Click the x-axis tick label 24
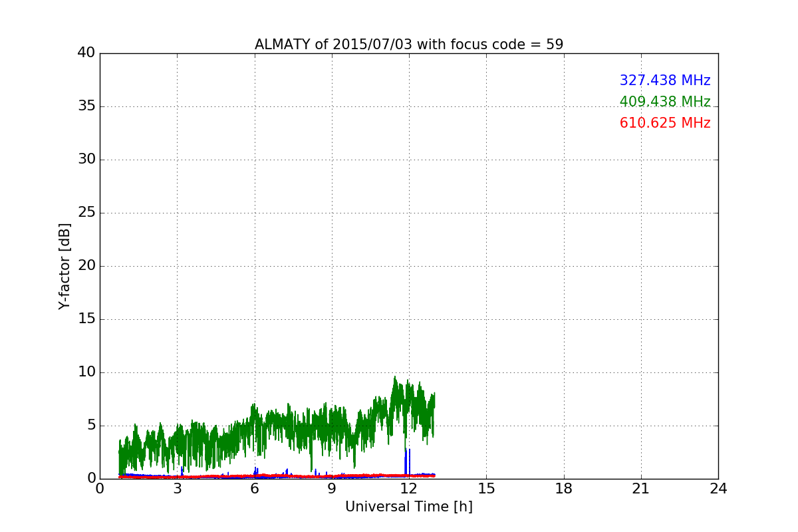Screen dimensions: 798x532 718,488
